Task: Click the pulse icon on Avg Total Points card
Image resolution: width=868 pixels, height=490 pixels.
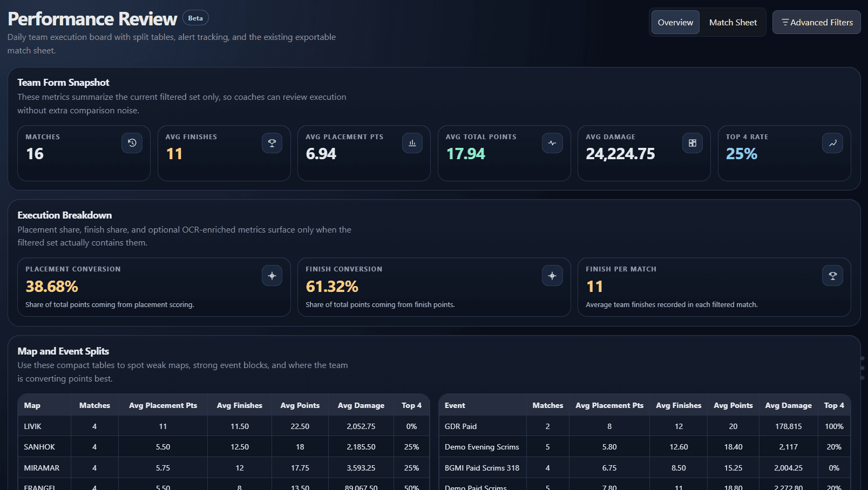Action: click(552, 142)
